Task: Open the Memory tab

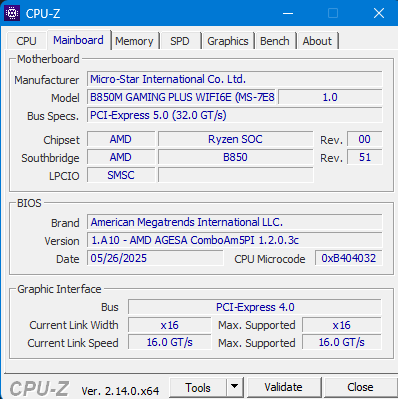Action: 134,41
